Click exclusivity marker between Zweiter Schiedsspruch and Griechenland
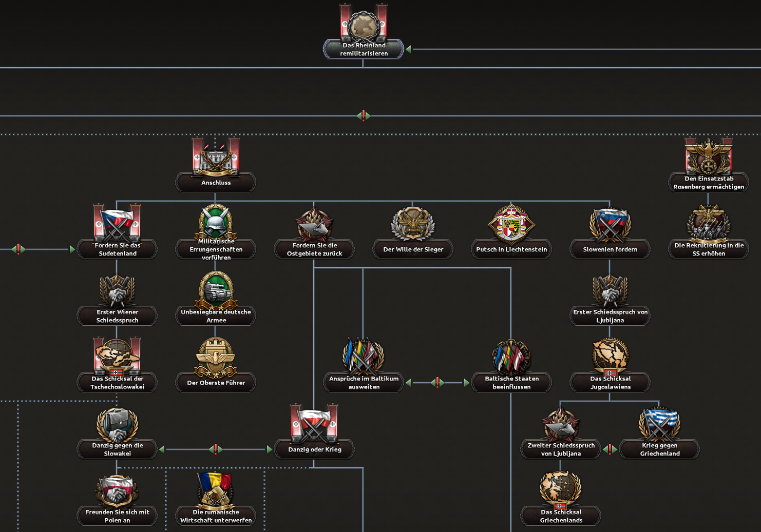 tap(610, 449)
